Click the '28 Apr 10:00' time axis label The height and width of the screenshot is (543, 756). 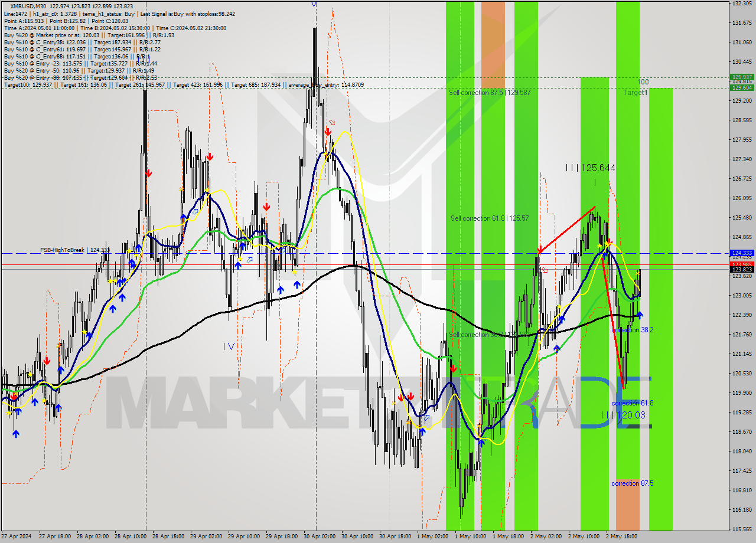pos(131,537)
